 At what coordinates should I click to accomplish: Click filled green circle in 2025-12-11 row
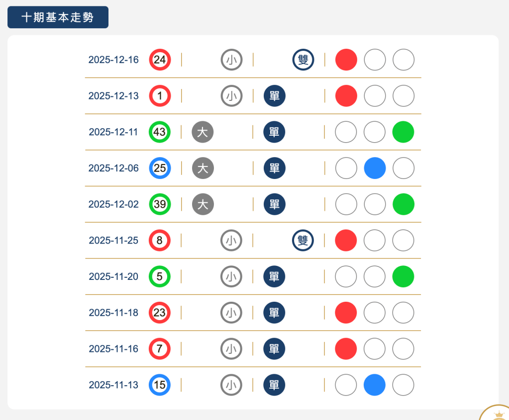click(403, 132)
